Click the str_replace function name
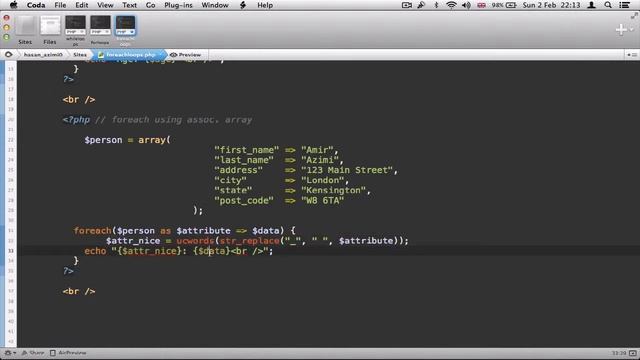Viewport: 640px width, 360px height. point(249,241)
